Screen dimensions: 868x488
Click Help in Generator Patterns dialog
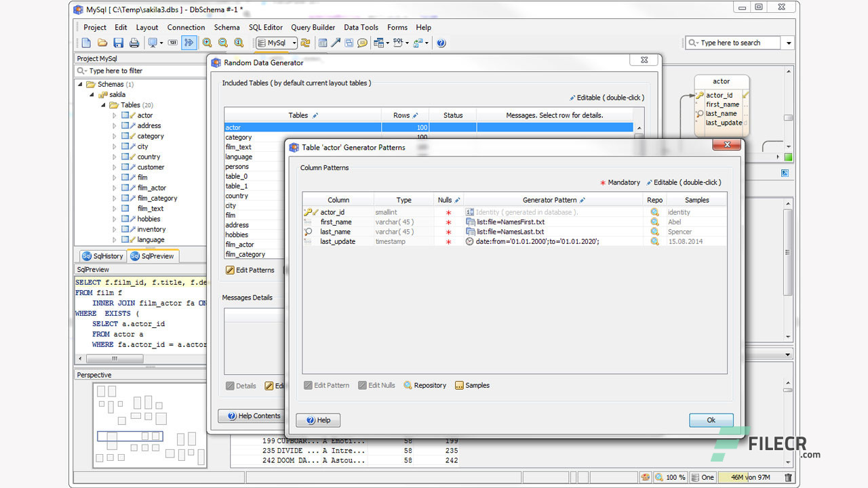[318, 420]
